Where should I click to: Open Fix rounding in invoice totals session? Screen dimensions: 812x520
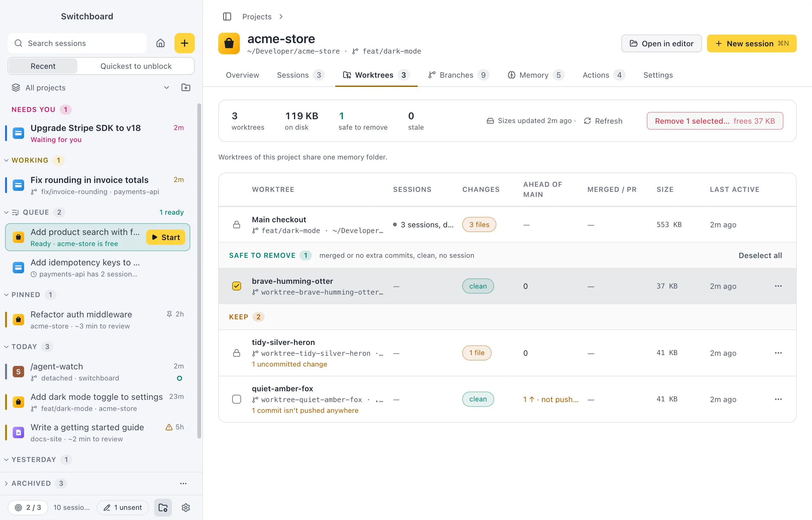(x=97, y=185)
